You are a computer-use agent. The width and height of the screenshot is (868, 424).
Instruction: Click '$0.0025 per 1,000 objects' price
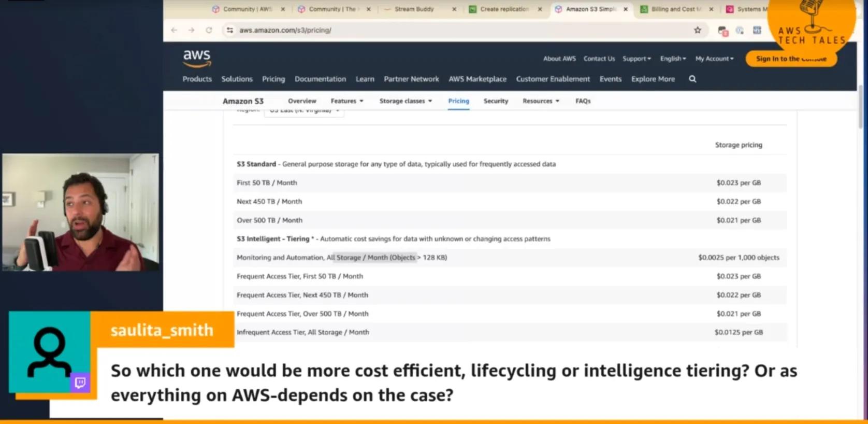click(739, 258)
